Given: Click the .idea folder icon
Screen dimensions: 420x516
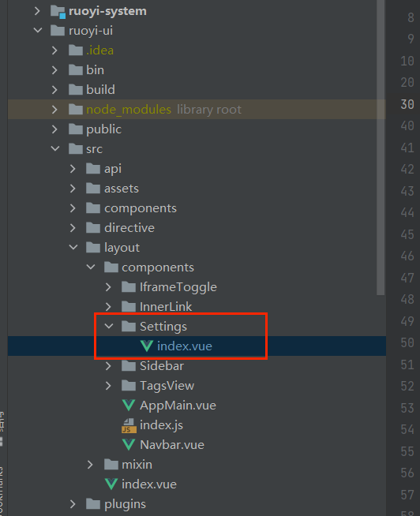Looking at the screenshot, I should pyautogui.click(x=76, y=50).
